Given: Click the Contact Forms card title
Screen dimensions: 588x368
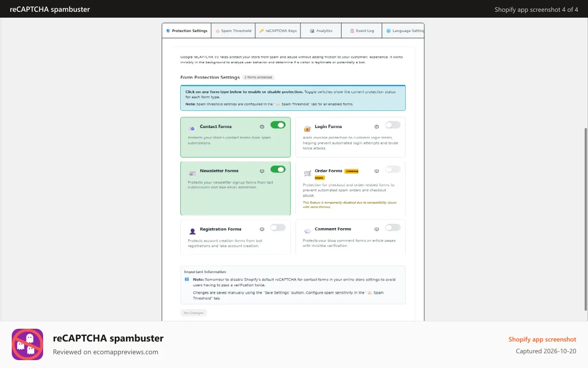Looking at the screenshot, I should (216, 127).
